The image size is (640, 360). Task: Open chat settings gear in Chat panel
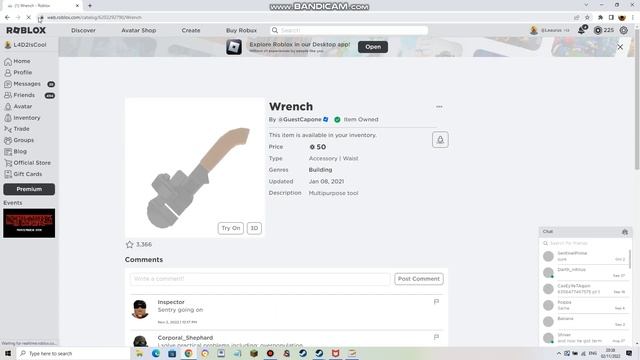pos(625,232)
